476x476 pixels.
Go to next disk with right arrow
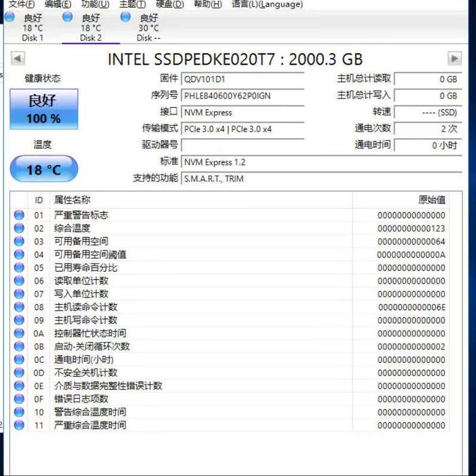tap(455, 58)
